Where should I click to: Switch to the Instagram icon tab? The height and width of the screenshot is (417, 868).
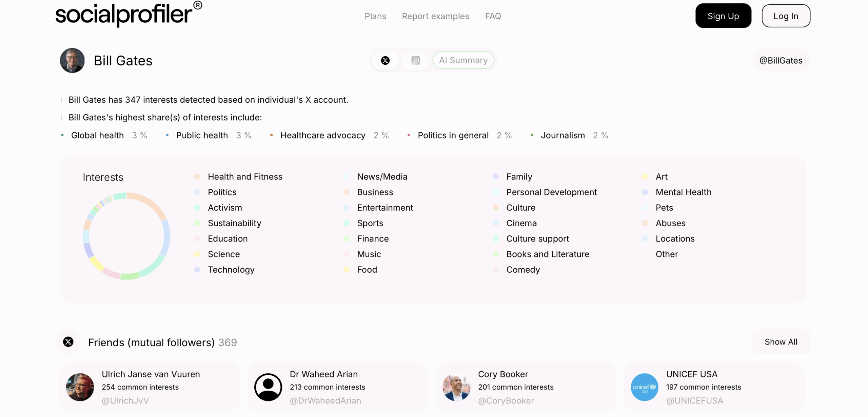click(x=416, y=60)
